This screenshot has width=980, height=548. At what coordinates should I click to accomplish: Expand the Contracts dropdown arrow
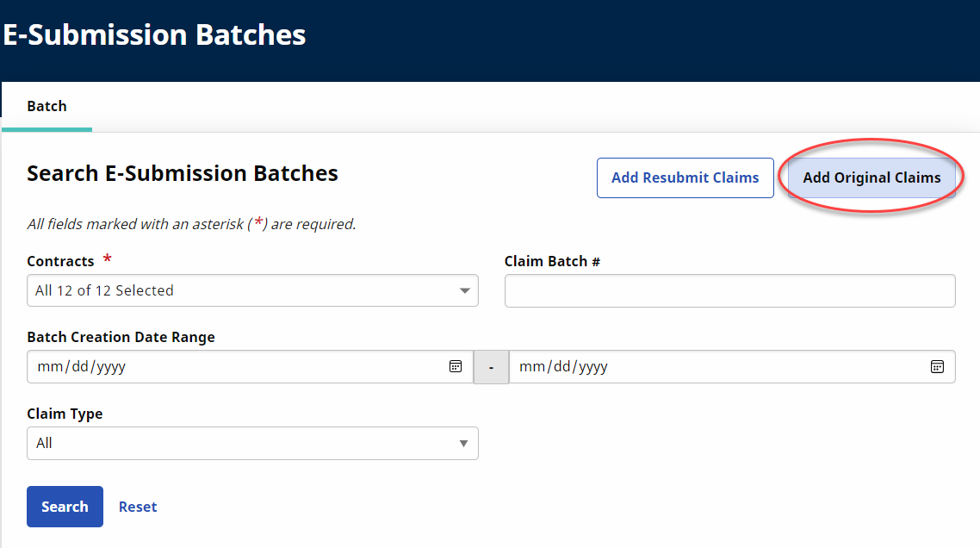click(x=465, y=291)
